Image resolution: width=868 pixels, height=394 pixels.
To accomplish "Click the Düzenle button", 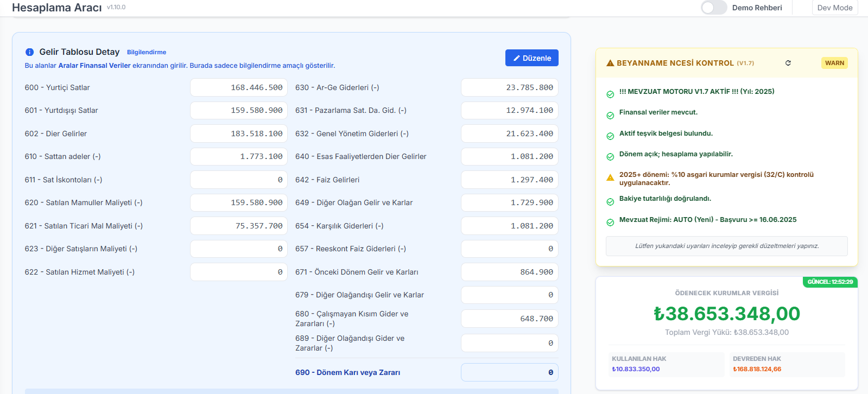I will [x=532, y=58].
